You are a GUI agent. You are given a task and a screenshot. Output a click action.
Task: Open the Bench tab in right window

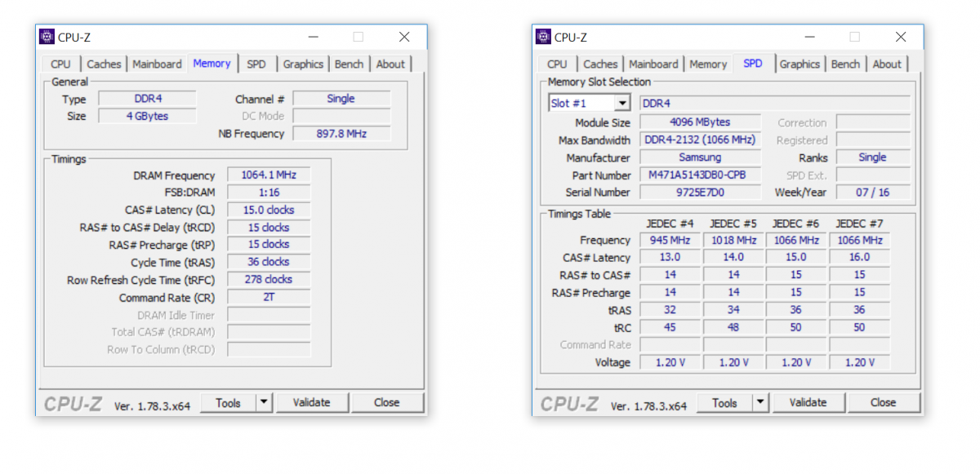click(x=845, y=64)
